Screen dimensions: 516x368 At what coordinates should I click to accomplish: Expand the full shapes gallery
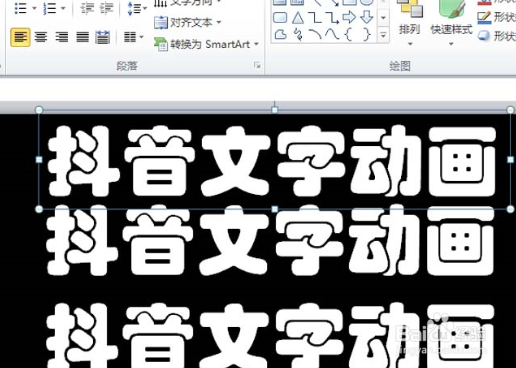(x=383, y=35)
